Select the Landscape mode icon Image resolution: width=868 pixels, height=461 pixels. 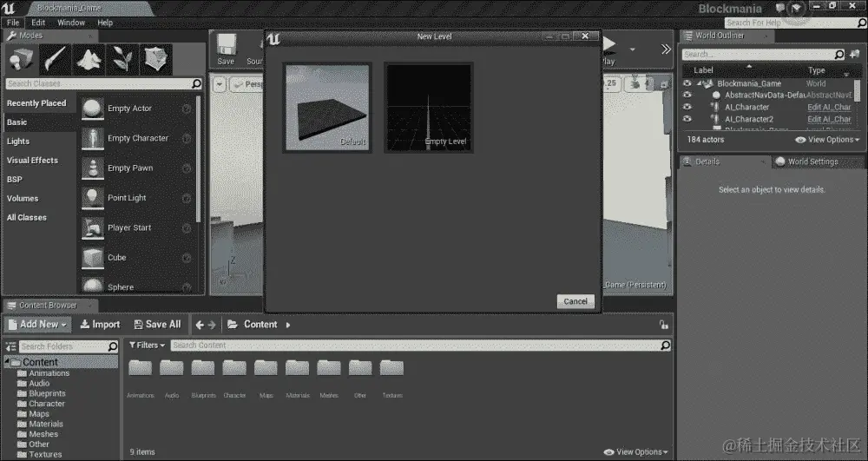89,59
